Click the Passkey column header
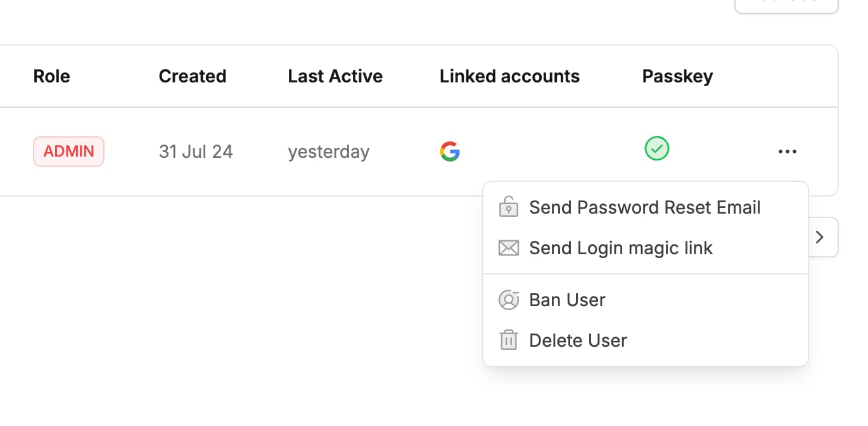 coord(677,76)
